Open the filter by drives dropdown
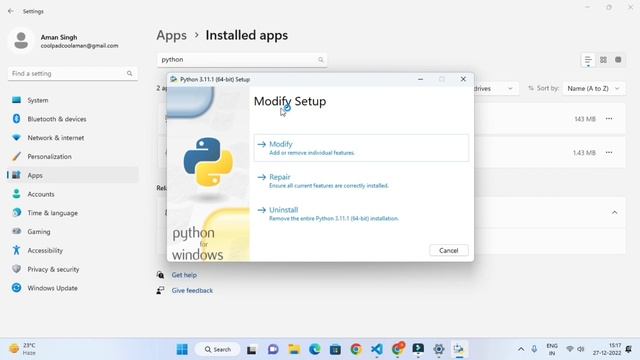 [495, 88]
